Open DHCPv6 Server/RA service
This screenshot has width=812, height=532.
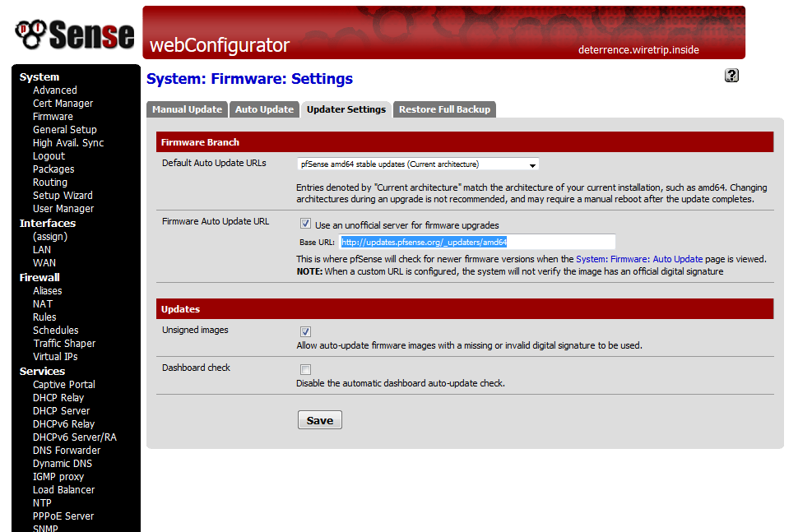tap(75, 437)
